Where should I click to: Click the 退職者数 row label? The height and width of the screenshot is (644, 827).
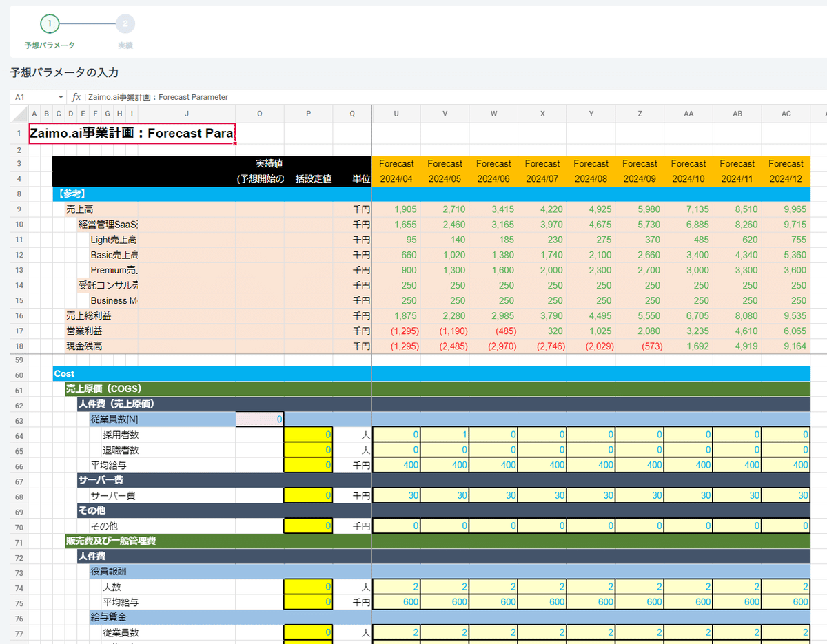pyautogui.click(x=121, y=450)
